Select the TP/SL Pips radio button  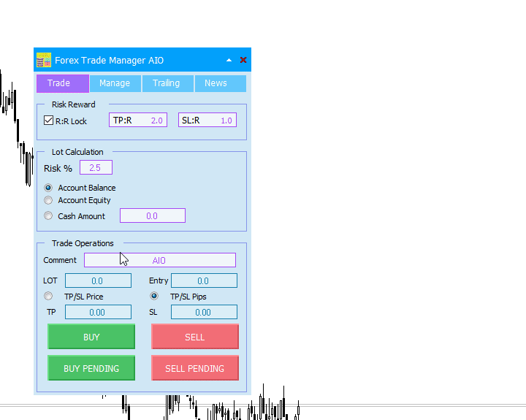pyautogui.click(x=154, y=297)
